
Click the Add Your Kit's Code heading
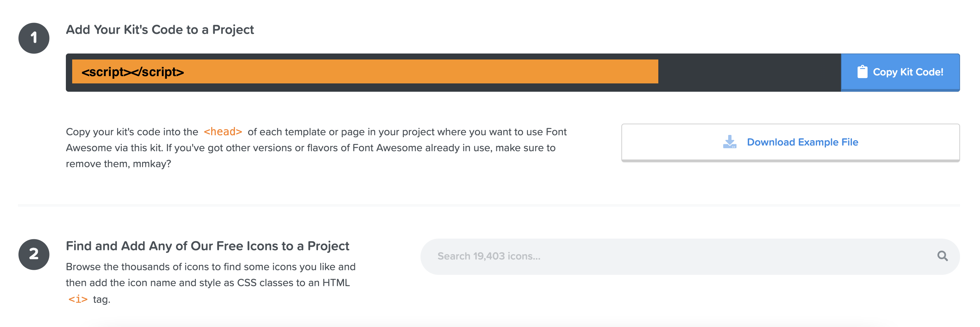point(160,30)
